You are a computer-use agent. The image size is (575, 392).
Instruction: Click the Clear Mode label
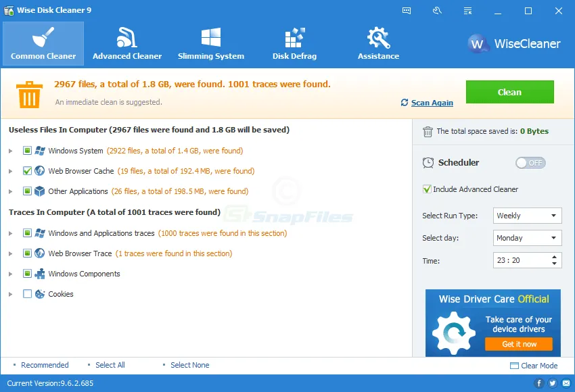pyautogui.click(x=539, y=366)
